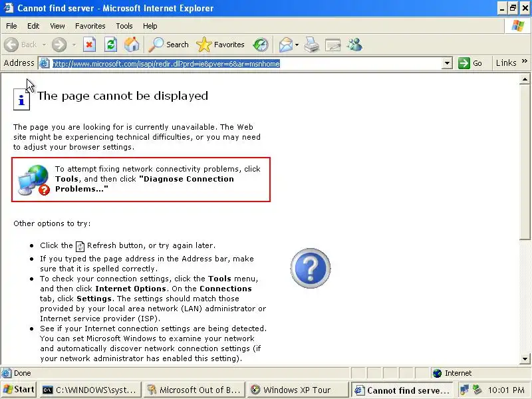The width and height of the screenshot is (532, 399).
Task: Stop page loading with red X icon
Action: pyautogui.click(x=89, y=45)
